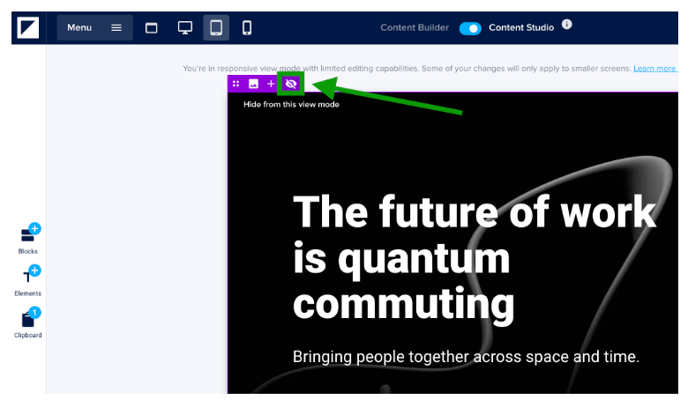Grab the block drag handle icon
The image size is (688, 400).
(x=236, y=84)
